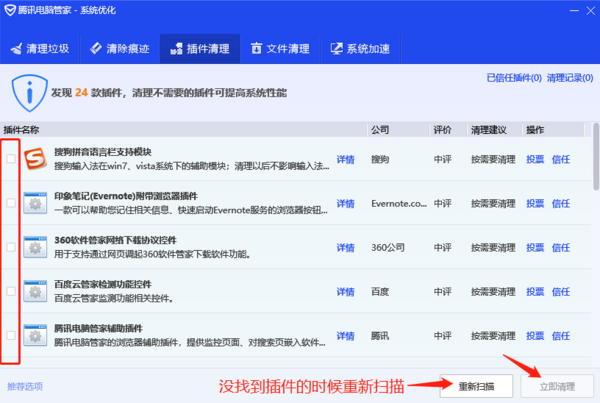The image size is (600, 403).
Task: Tick the checkbox for 搜狗拼音 plugin
Action: click(x=11, y=158)
